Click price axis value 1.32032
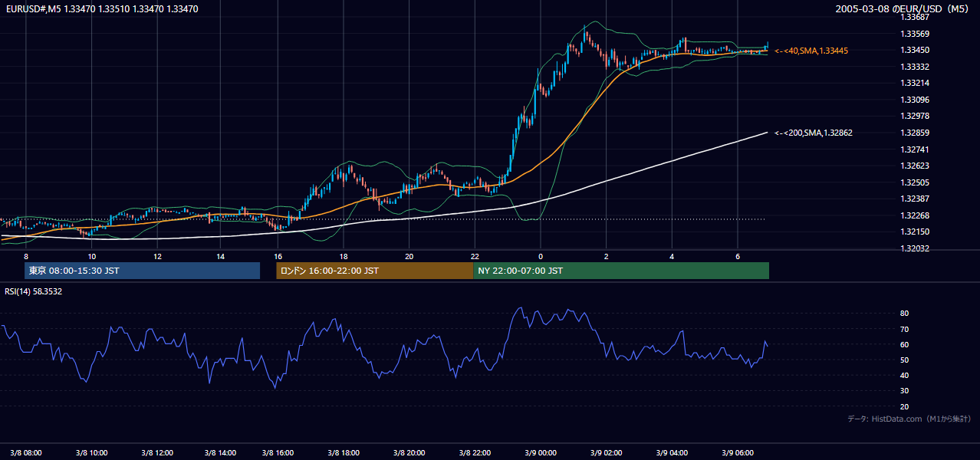The image size is (980, 460). (x=915, y=248)
